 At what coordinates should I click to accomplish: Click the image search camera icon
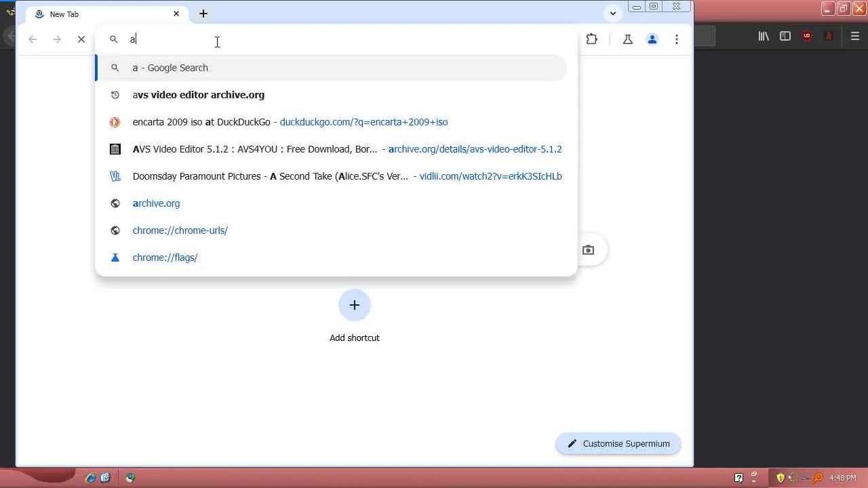tap(589, 250)
